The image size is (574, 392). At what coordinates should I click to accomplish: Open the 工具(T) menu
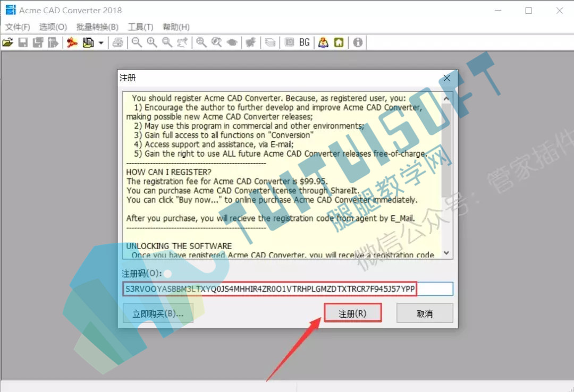140,27
